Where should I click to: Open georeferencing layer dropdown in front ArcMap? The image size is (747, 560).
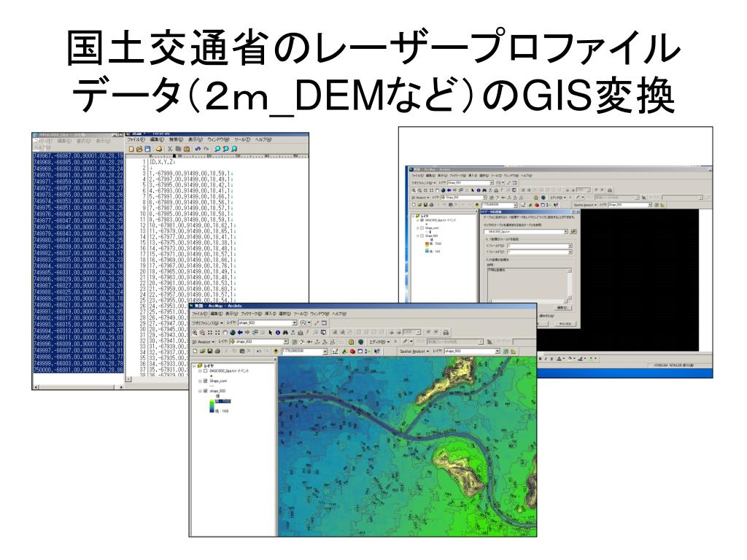[295, 322]
